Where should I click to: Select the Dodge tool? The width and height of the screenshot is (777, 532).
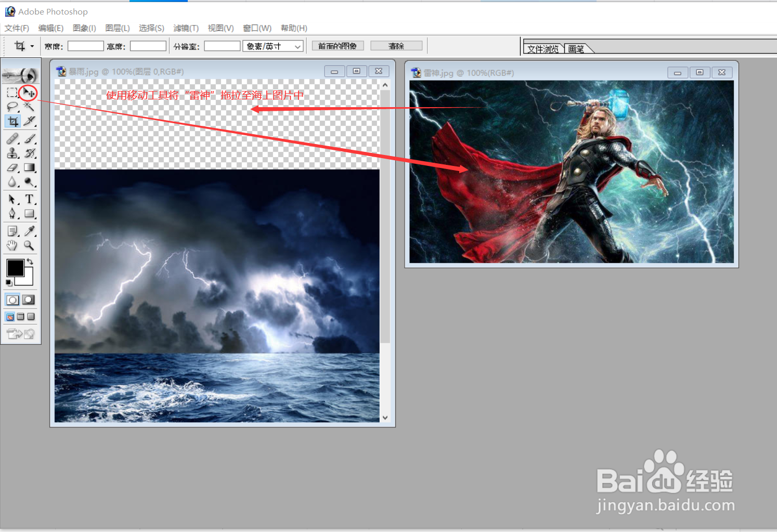(29, 182)
